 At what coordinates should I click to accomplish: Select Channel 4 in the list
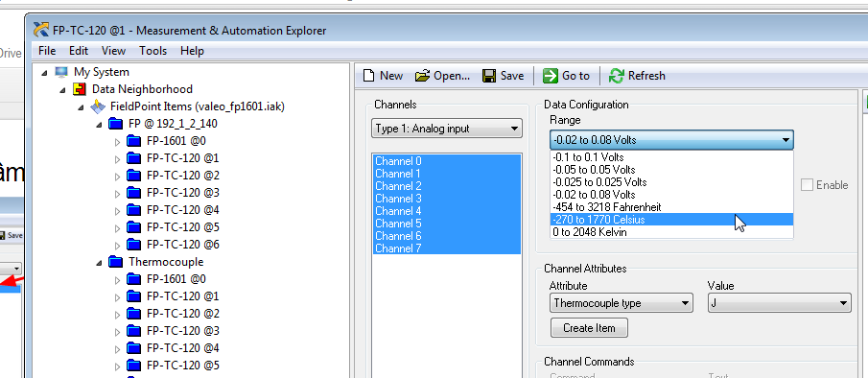[x=447, y=211]
